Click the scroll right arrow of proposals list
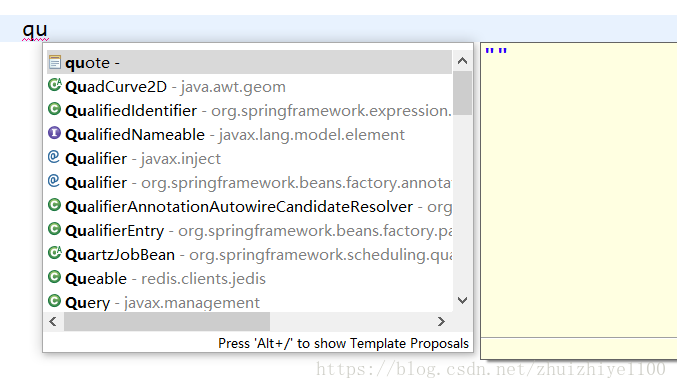677x389 pixels. (441, 321)
